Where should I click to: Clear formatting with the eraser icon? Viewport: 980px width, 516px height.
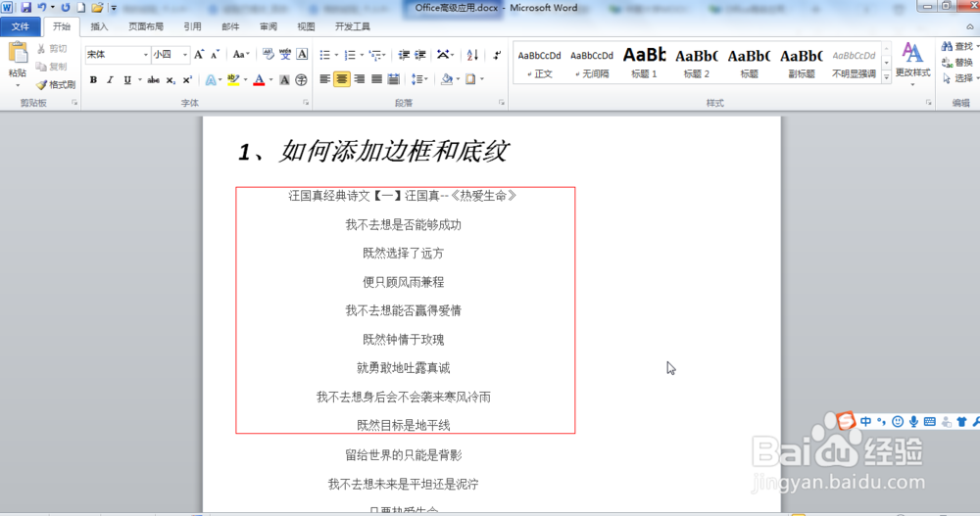pos(269,55)
